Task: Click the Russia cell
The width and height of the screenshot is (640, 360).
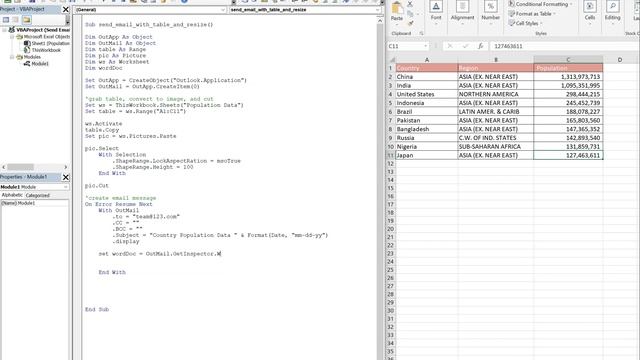Action: (427, 138)
